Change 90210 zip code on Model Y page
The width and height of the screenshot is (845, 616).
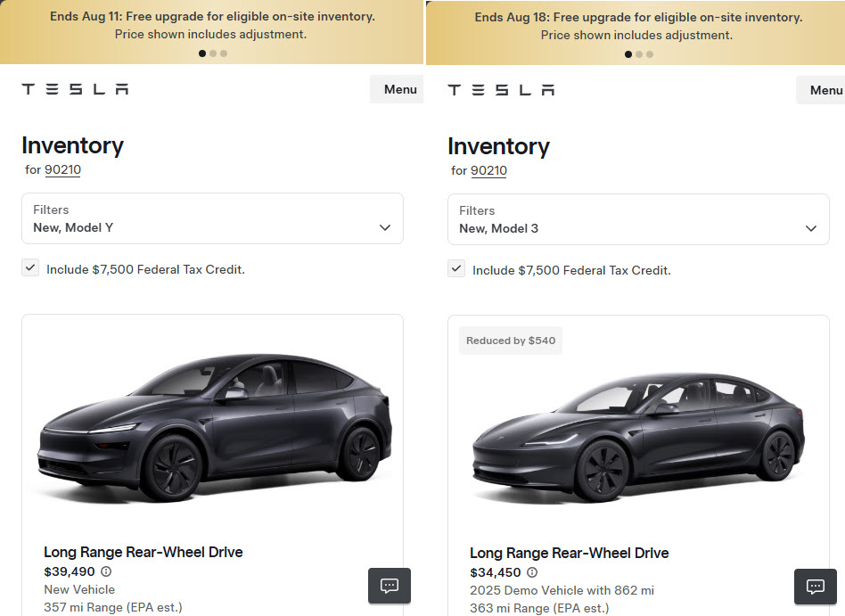click(63, 169)
